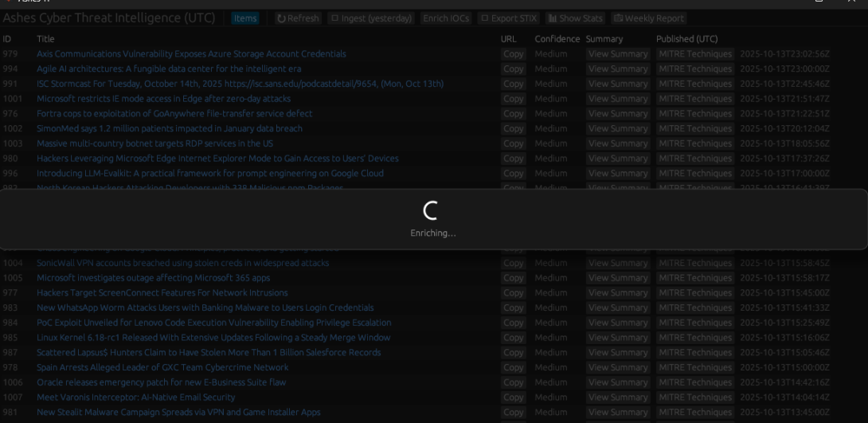Run Ingest (yesterday) from the toolbar
The width and height of the screenshot is (868, 423).
click(x=371, y=18)
